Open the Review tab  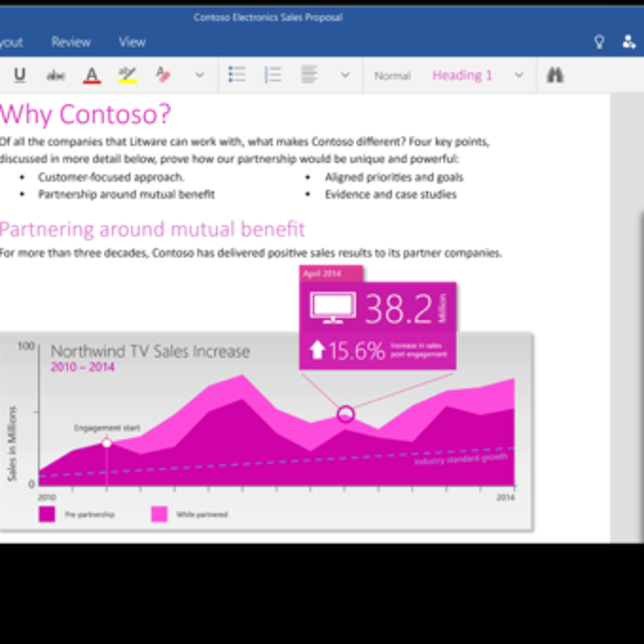[x=71, y=42]
